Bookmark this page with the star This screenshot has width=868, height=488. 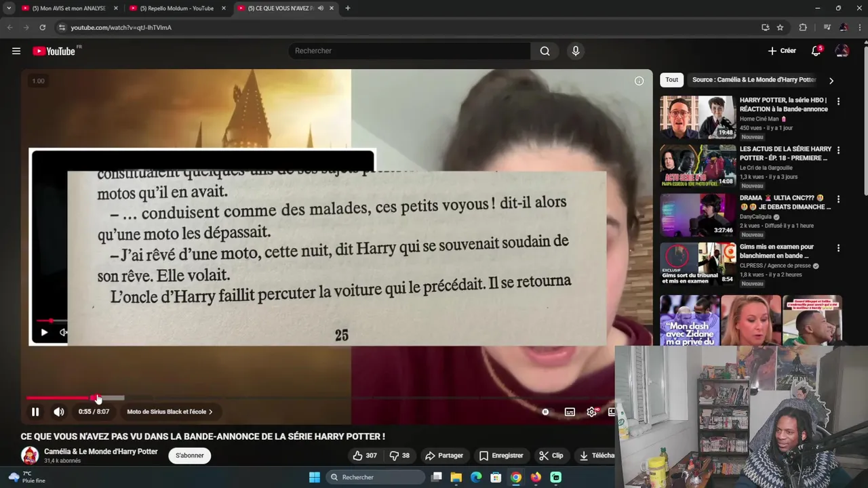[780, 27]
